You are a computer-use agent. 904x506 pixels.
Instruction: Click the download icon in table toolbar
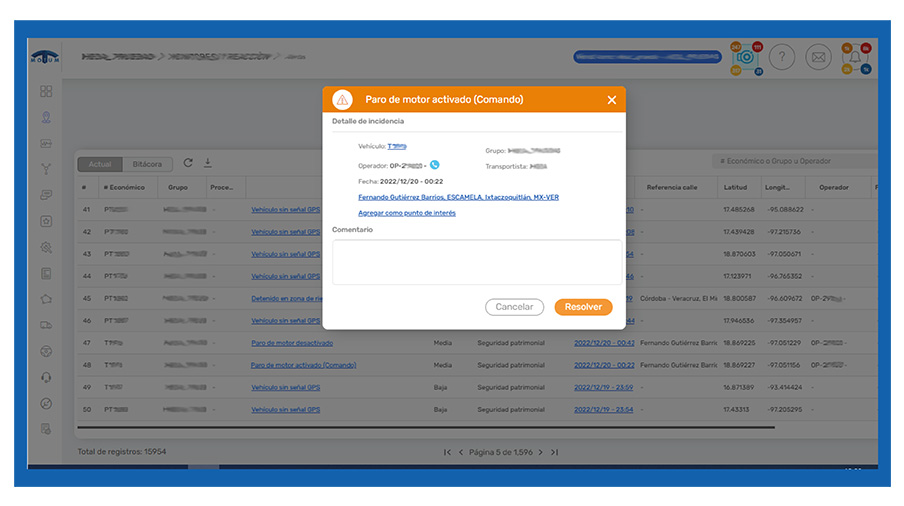[208, 163]
